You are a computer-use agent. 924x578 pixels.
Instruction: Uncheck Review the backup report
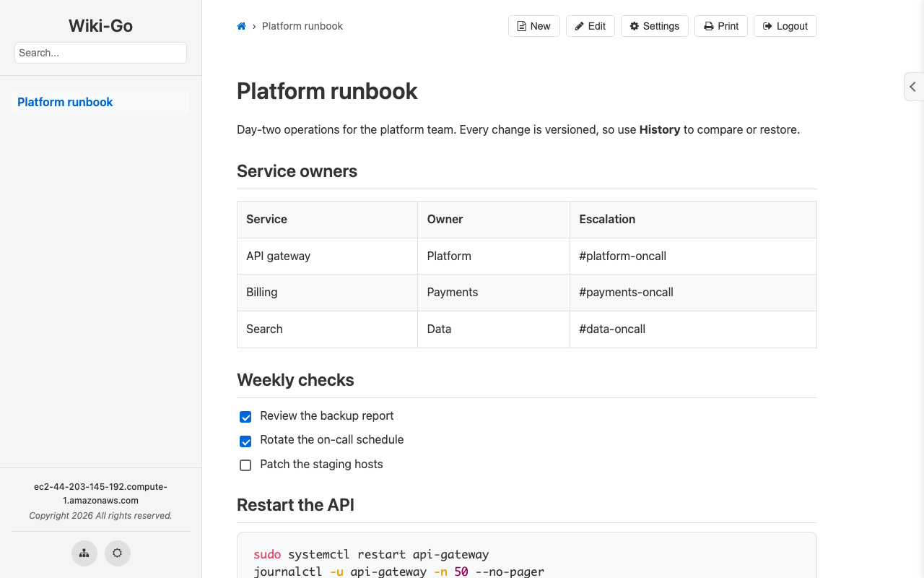point(245,417)
